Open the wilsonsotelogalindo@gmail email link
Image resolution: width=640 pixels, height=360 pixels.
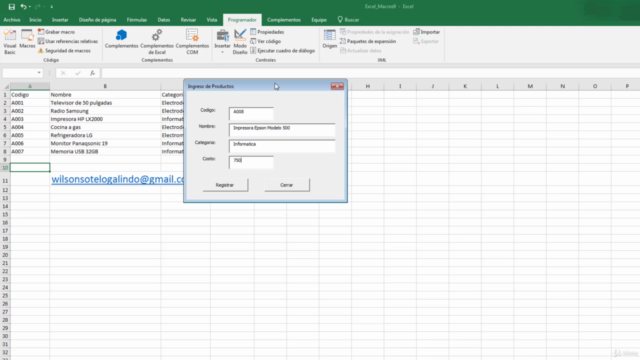[118, 179]
